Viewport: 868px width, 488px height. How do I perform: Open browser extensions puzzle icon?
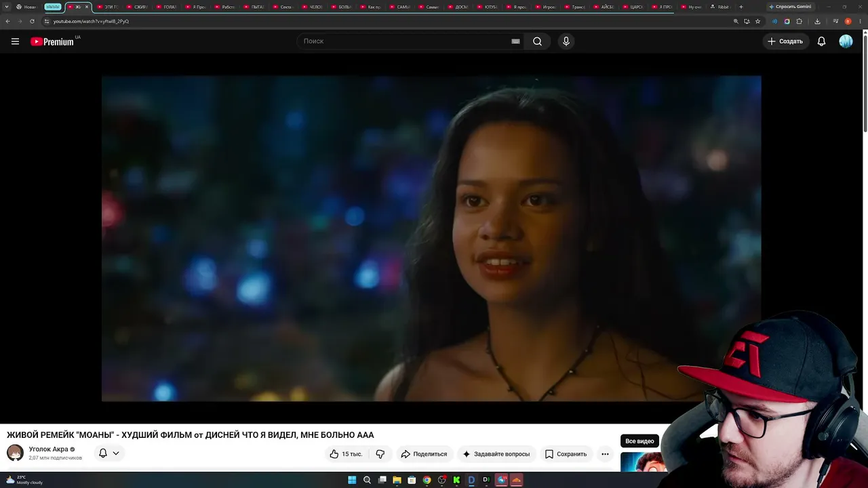799,21
